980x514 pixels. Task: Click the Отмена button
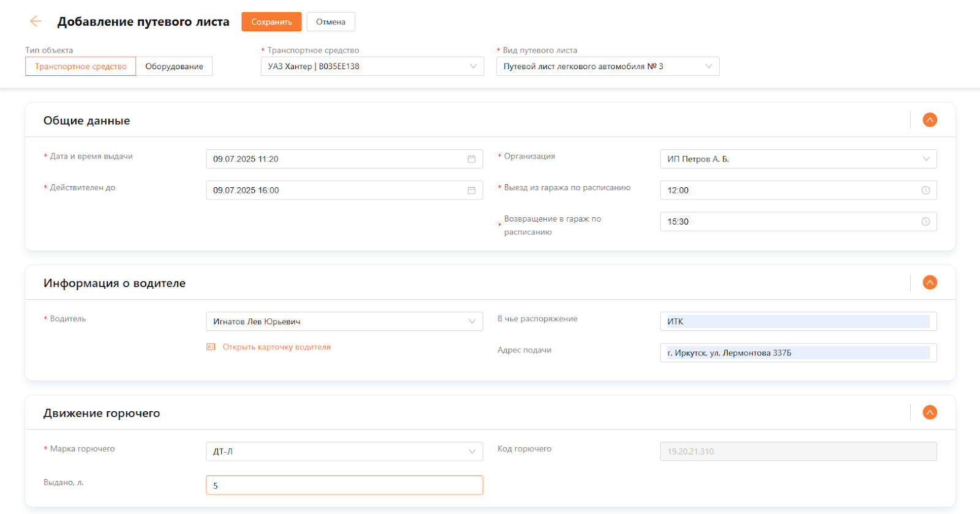(x=331, y=21)
